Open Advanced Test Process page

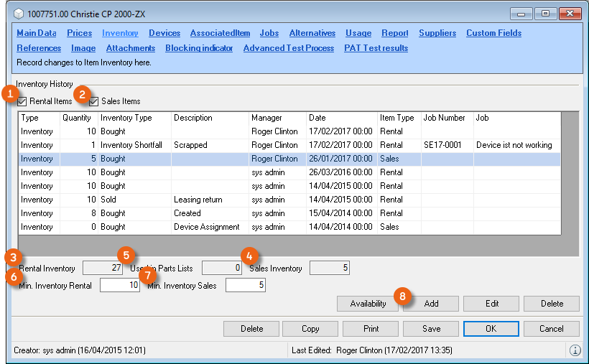[288, 48]
